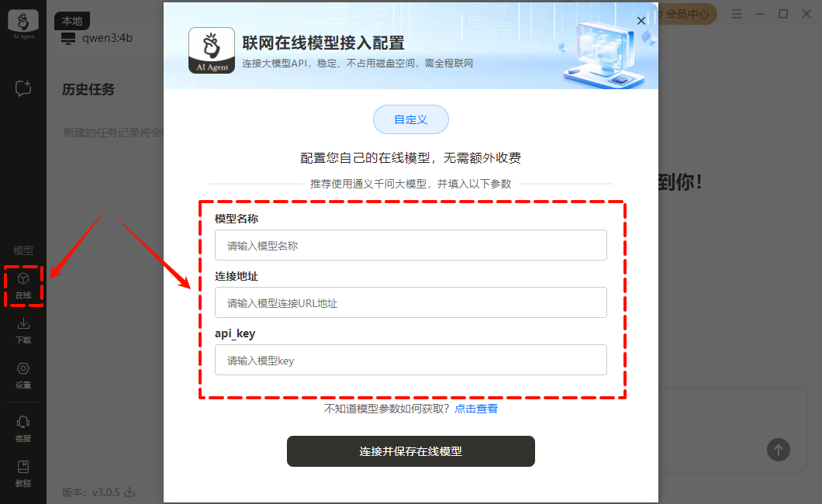Click the 连接地址 URL input field
Screen dimensions: 822x504
(410, 302)
